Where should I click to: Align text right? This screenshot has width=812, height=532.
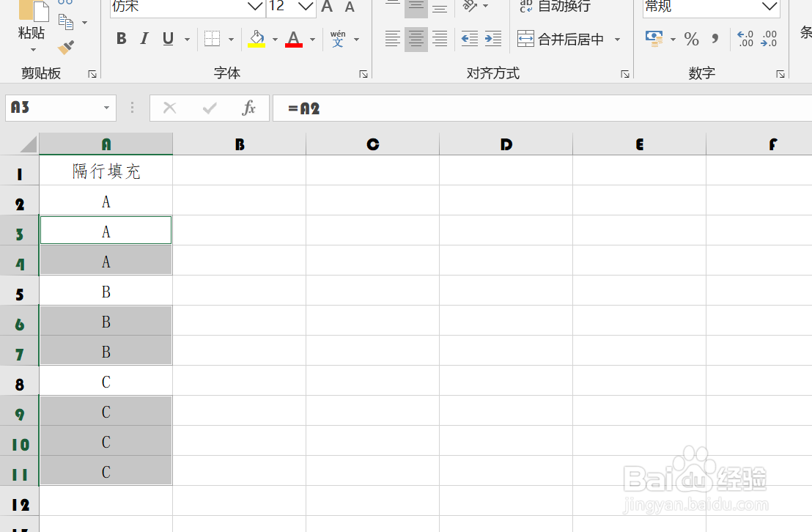point(440,39)
